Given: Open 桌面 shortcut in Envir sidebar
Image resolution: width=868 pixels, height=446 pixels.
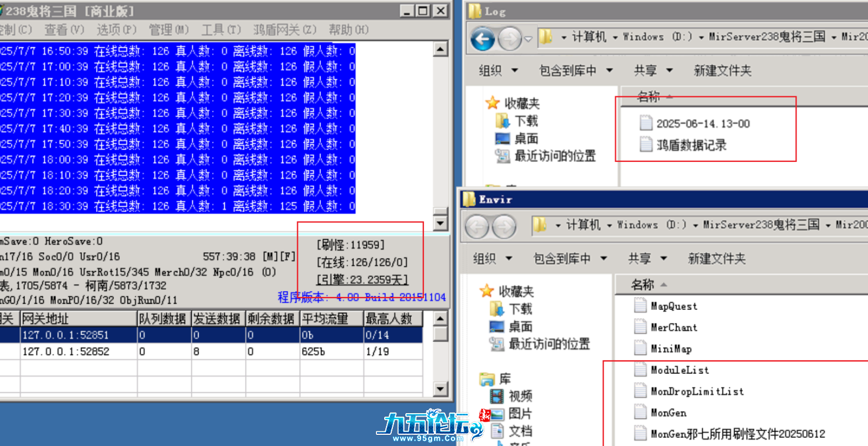Looking at the screenshot, I should pos(520,327).
